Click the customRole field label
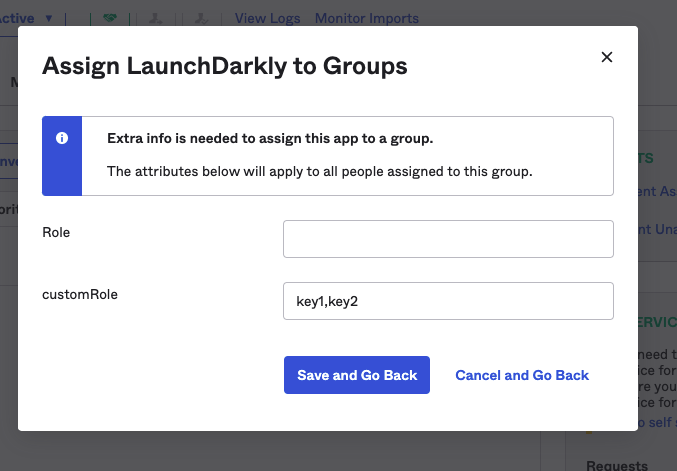This screenshot has width=677, height=471. tap(80, 294)
